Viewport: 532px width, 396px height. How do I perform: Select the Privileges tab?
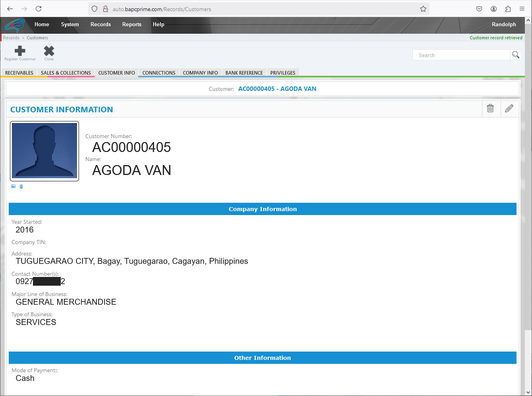point(283,73)
